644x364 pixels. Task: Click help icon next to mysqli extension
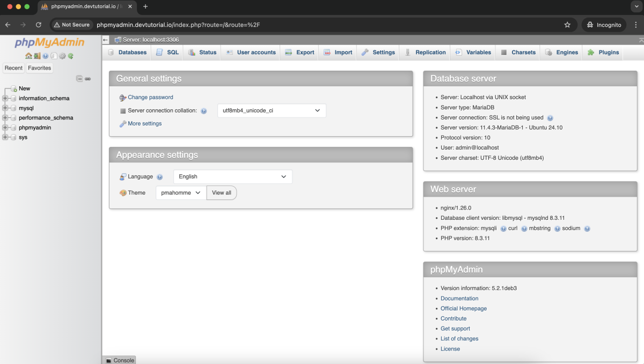pyautogui.click(x=503, y=228)
